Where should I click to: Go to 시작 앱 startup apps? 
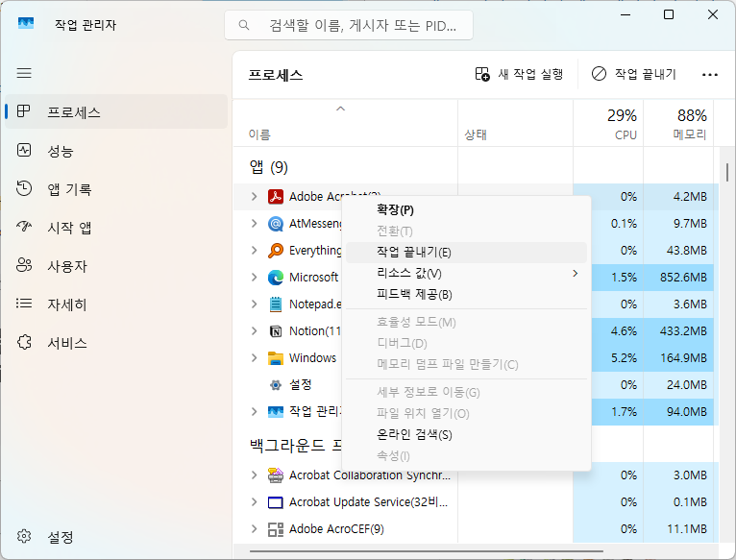coord(116,228)
